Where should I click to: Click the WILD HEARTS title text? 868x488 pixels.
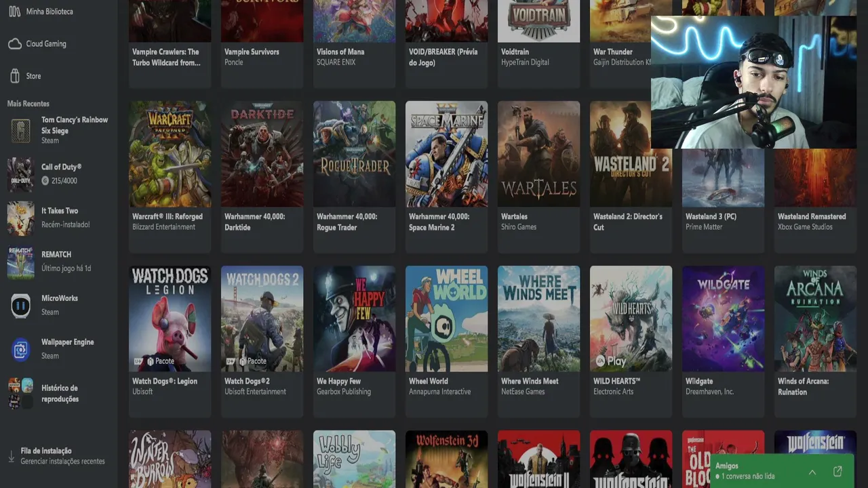click(616, 381)
